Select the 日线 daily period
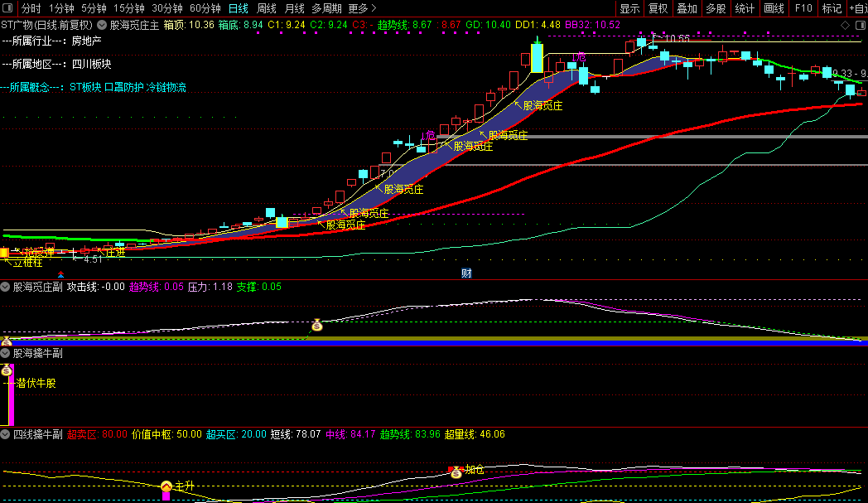Viewport: 868px width, 503px height. pos(239,8)
